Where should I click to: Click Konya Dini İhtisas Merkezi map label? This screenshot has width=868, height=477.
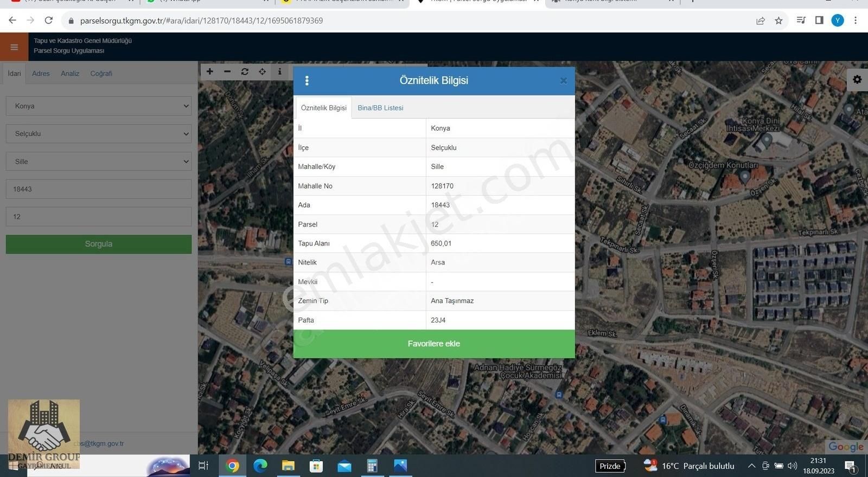pos(754,125)
